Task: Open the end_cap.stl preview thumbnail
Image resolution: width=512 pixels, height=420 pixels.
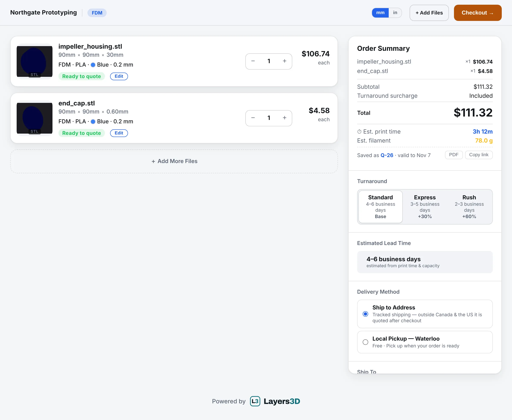Action: click(34, 118)
